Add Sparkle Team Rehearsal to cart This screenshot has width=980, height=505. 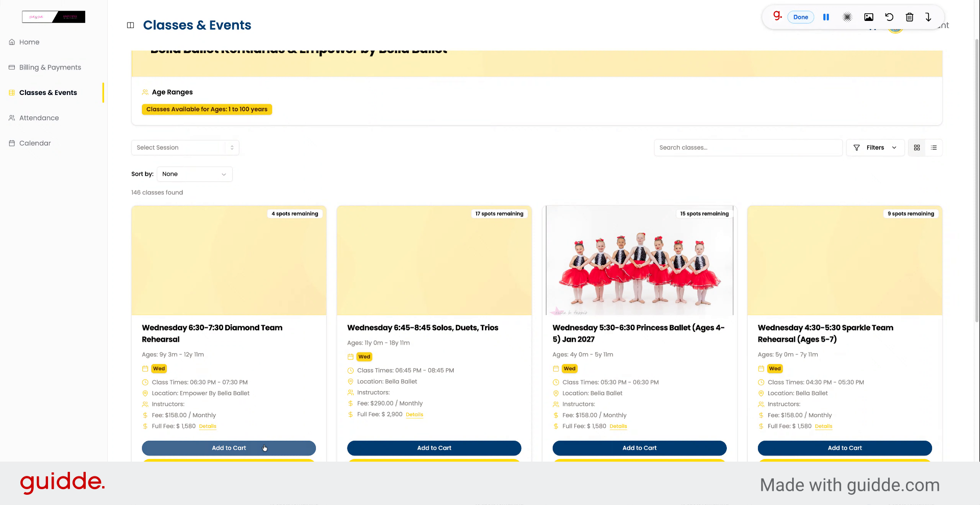click(x=845, y=448)
